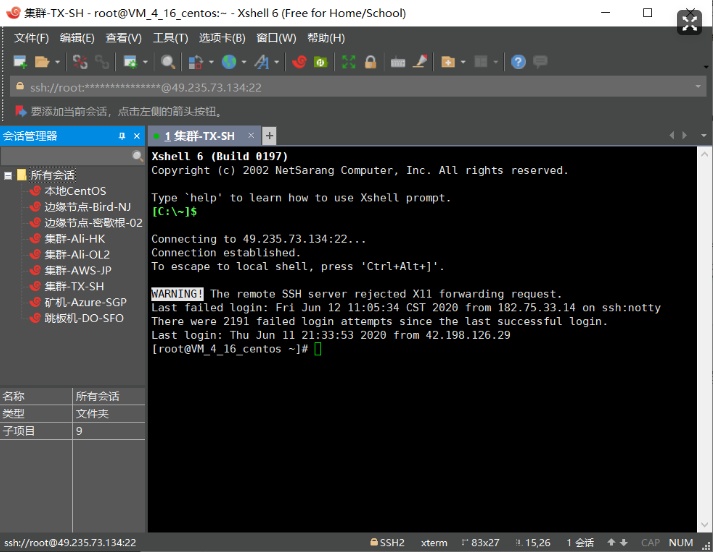Open dropdown next to the Font icon
The height and width of the screenshot is (552, 714).
[276, 61]
